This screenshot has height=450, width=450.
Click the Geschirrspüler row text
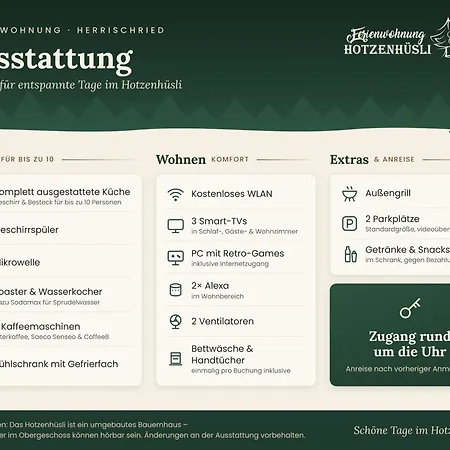pyautogui.click(x=29, y=230)
